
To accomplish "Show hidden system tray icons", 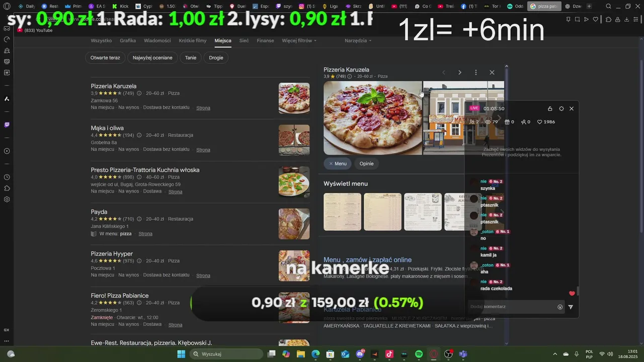I will (555, 354).
